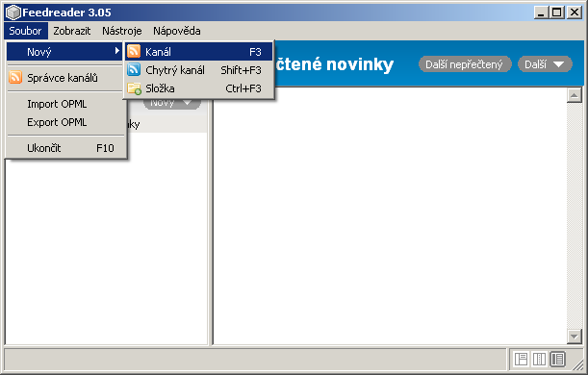Viewport: 588px width, 375px height.
Task: Click the Feedreader app icon in title bar
Action: click(x=13, y=12)
